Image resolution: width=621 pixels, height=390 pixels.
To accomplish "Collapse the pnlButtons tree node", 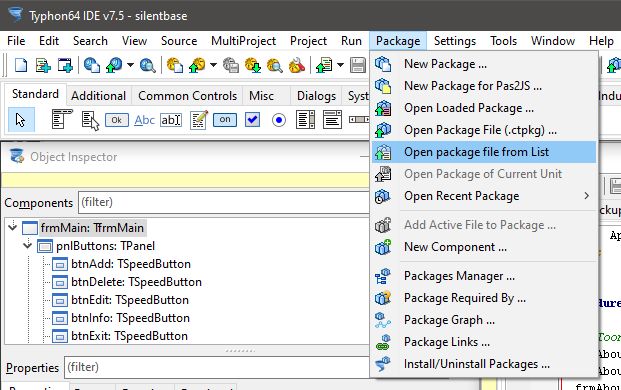I will tap(27, 245).
